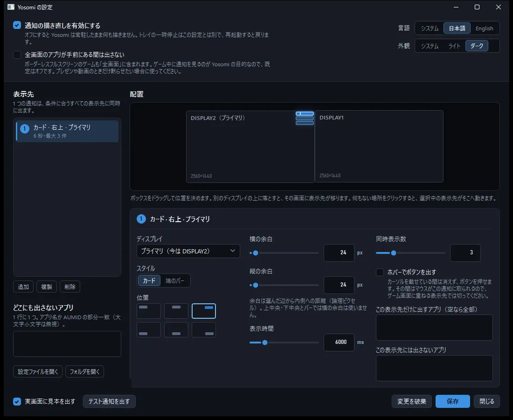The height and width of the screenshot is (420, 513).
Task: Click 複製 button
Action: pyautogui.click(x=47, y=287)
